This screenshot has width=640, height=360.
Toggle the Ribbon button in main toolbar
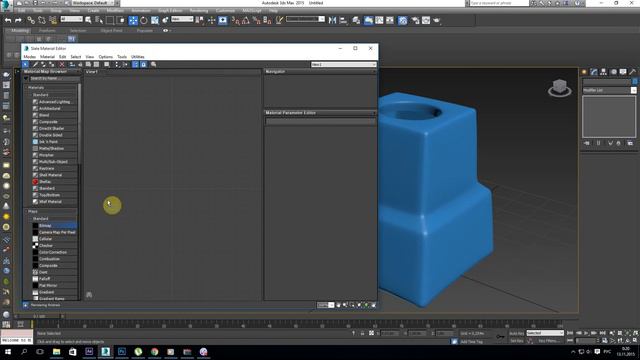pyautogui.click(x=368, y=20)
